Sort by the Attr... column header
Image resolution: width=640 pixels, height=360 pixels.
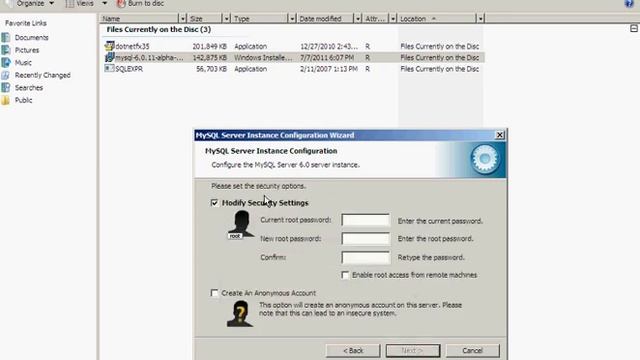click(x=376, y=19)
